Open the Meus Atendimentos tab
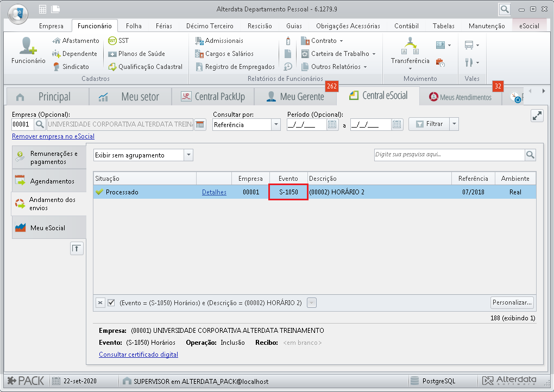Image resolution: width=554 pixels, height=392 pixels. (x=461, y=97)
